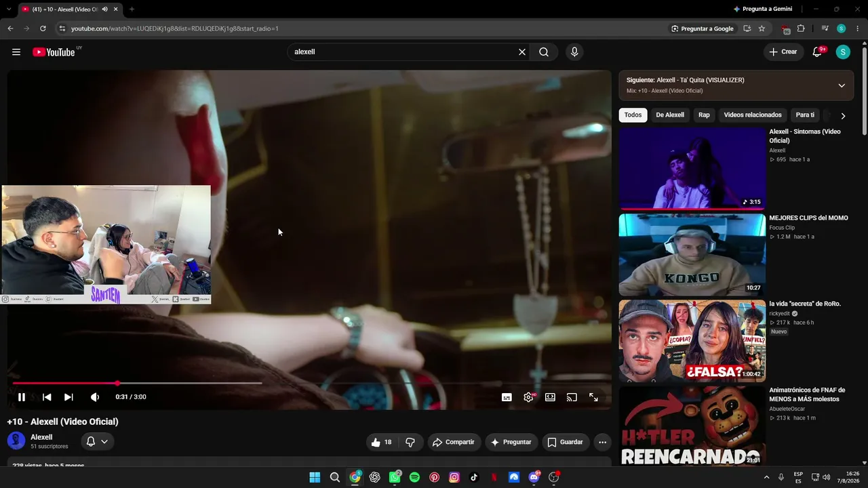Save the video with Guardar
868x488 pixels.
coord(565,442)
